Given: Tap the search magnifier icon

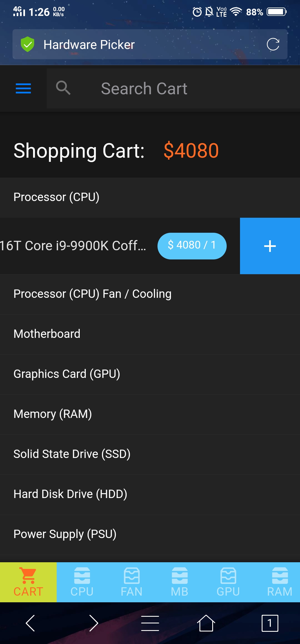Looking at the screenshot, I should click(63, 88).
